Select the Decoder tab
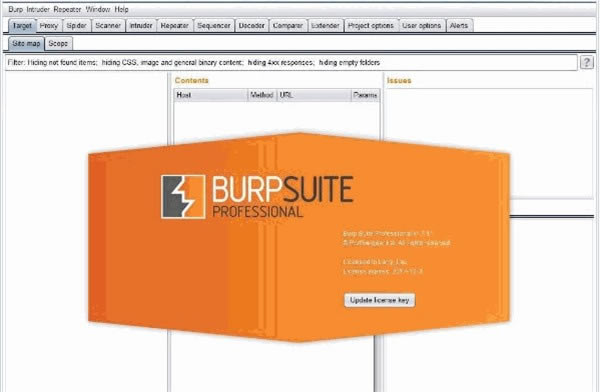 (x=252, y=26)
